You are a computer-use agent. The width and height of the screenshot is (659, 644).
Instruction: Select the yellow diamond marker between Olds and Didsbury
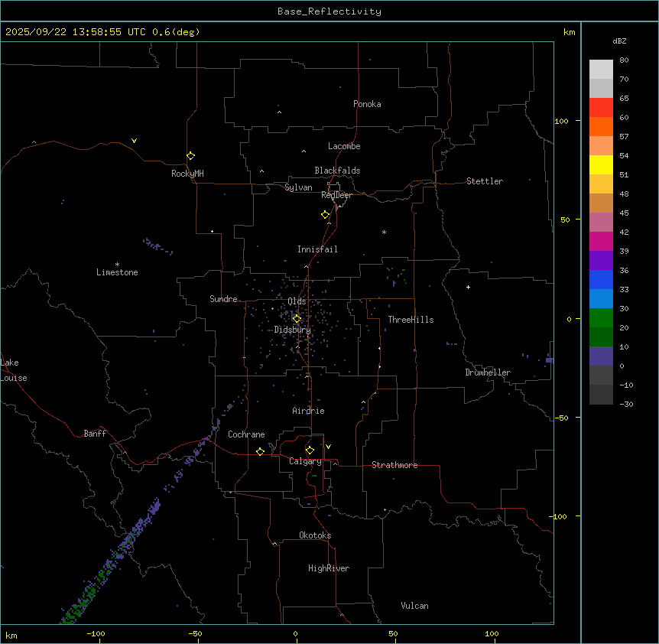coord(297,318)
